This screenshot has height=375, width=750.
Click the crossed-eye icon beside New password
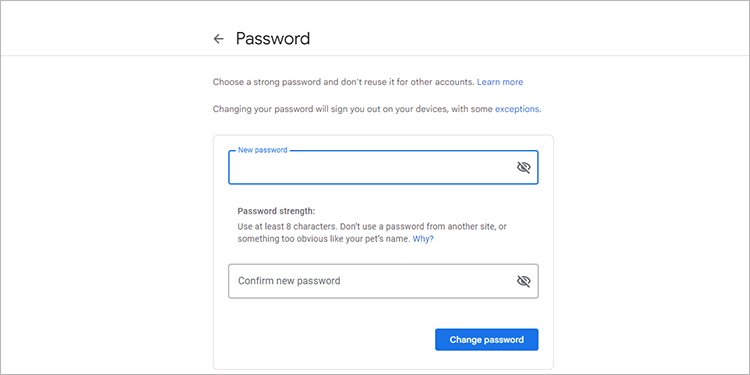[524, 167]
